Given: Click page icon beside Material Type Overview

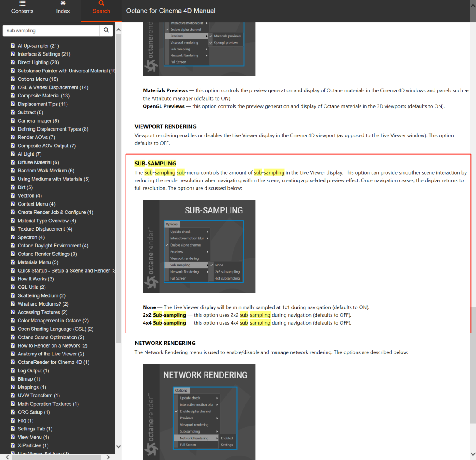Looking at the screenshot, I should [x=13, y=221].
